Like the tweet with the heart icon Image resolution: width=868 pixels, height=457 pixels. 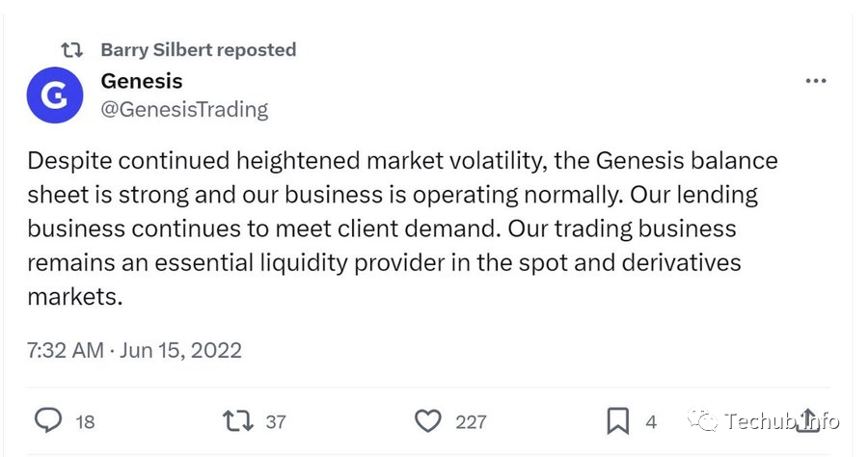point(427,421)
